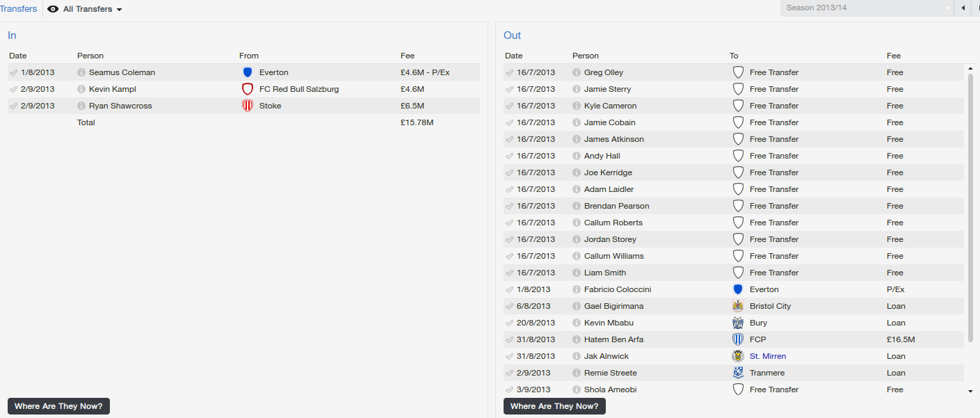Viewport: 980px width, 418px height.
Task: Open the St. Mirren club link
Action: pos(768,356)
